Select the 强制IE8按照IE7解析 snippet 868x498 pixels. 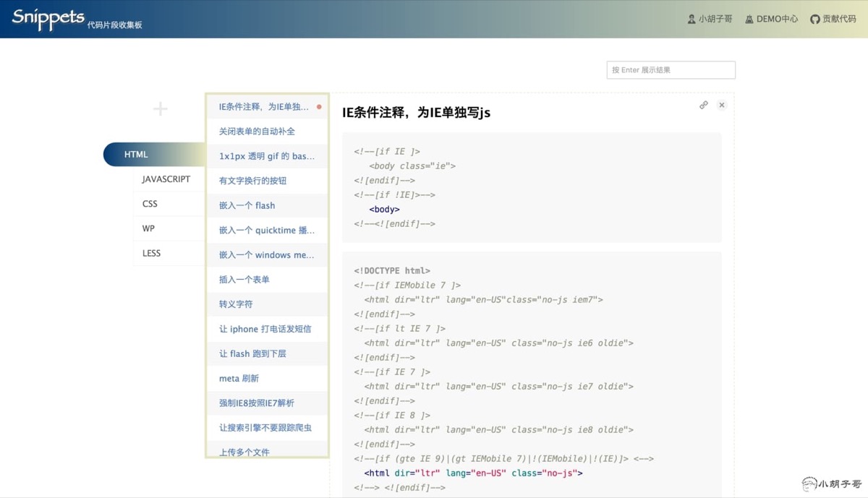(x=257, y=403)
